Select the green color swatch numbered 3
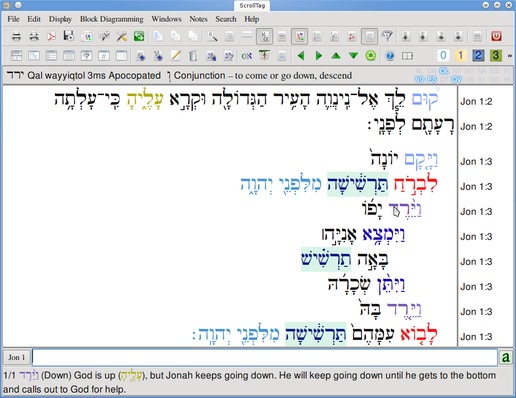This screenshot has height=398, width=516. [495, 55]
